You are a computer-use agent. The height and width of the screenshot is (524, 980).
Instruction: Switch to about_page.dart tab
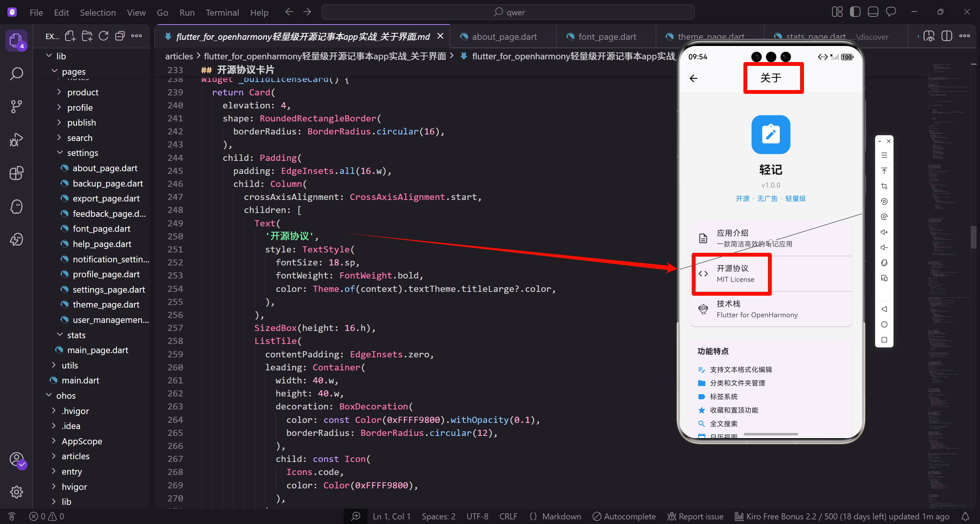[x=504, y=37]
